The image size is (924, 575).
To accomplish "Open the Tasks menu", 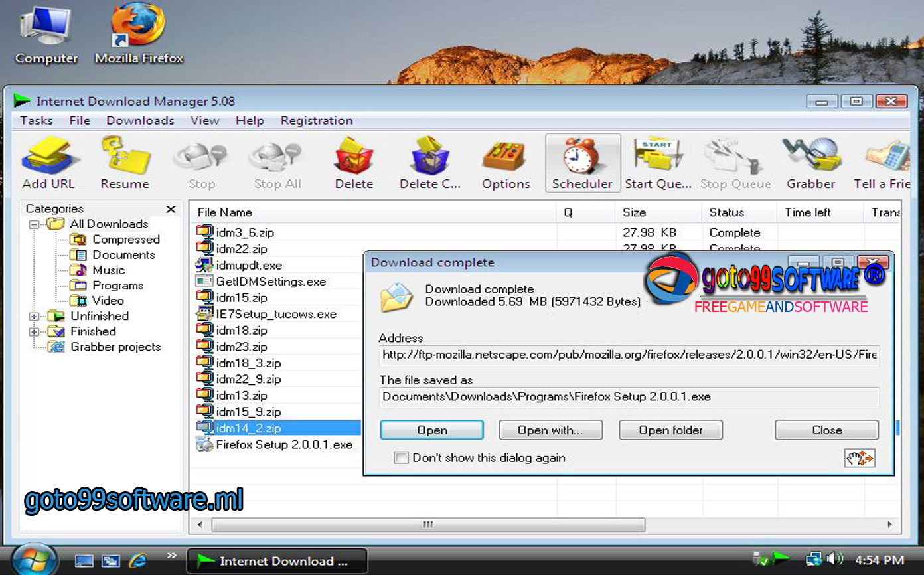I will tap(37, 120).
